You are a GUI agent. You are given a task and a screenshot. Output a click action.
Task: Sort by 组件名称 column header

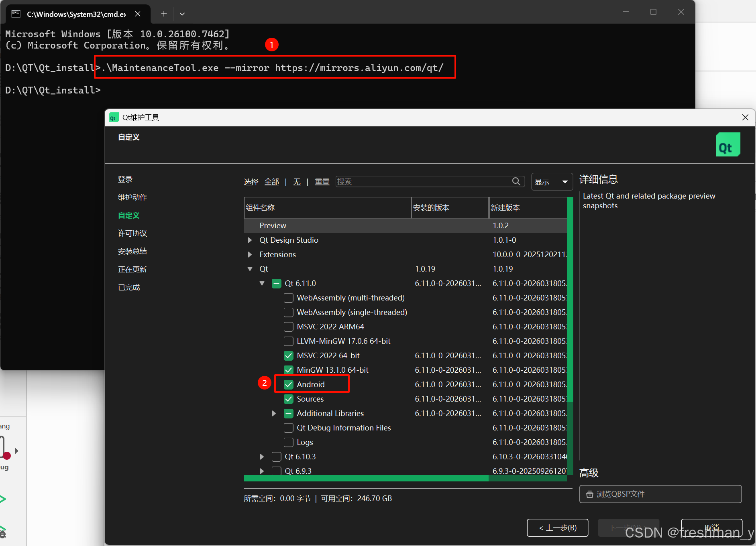tap(328, 207)
